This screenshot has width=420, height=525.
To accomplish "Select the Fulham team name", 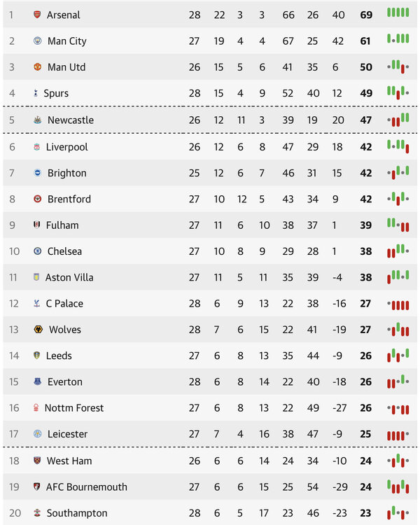I will coord(62,225).
